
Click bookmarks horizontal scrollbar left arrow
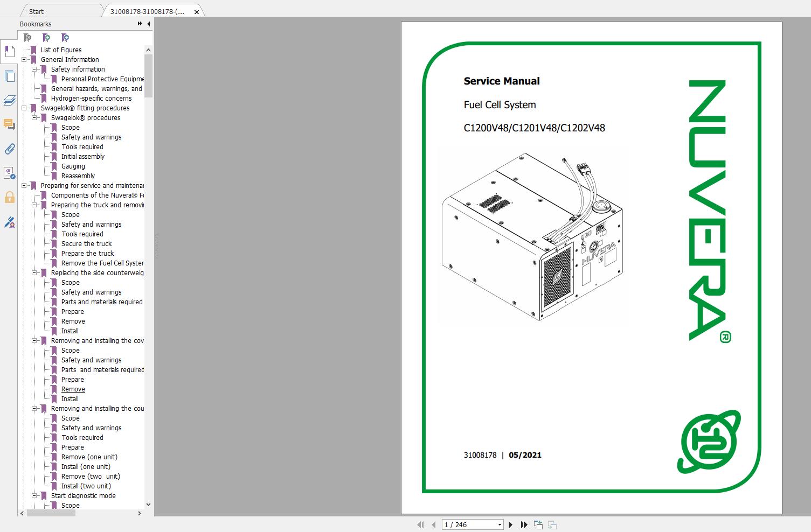coord(22,514)
